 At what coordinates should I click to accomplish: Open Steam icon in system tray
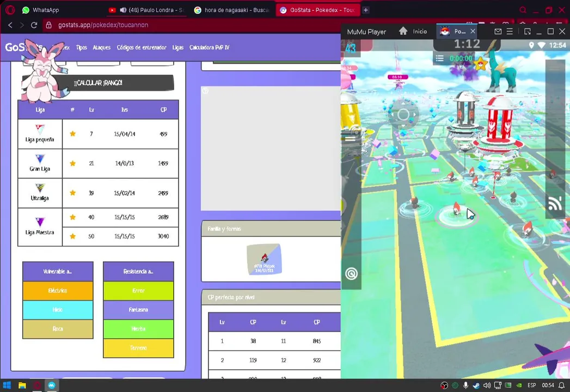(476, 385)
